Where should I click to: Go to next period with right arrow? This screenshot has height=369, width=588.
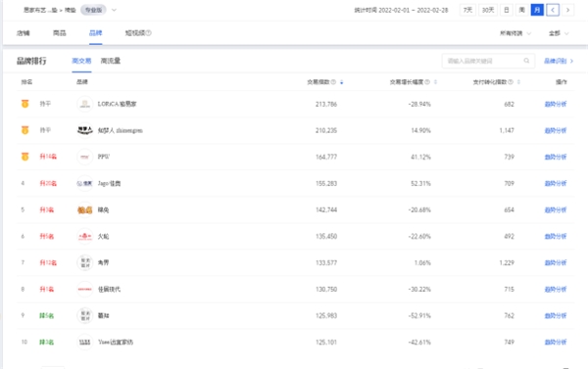pyautogui.click(x=567, y=10)
